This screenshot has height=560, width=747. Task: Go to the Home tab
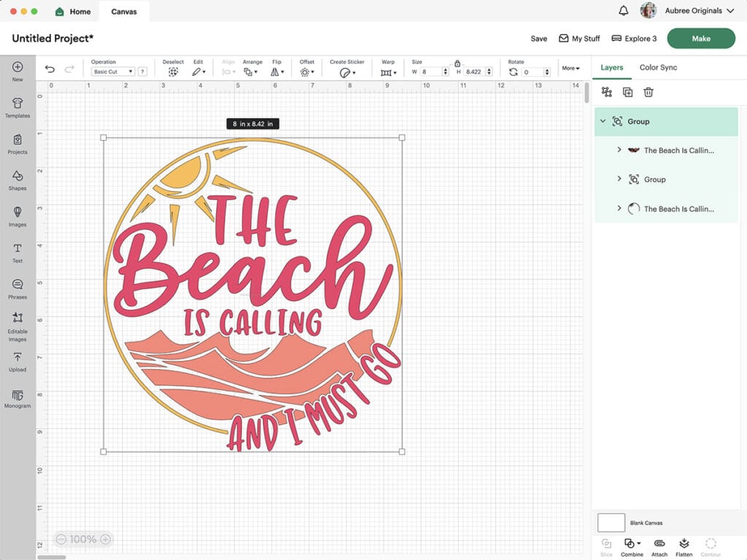73,11
